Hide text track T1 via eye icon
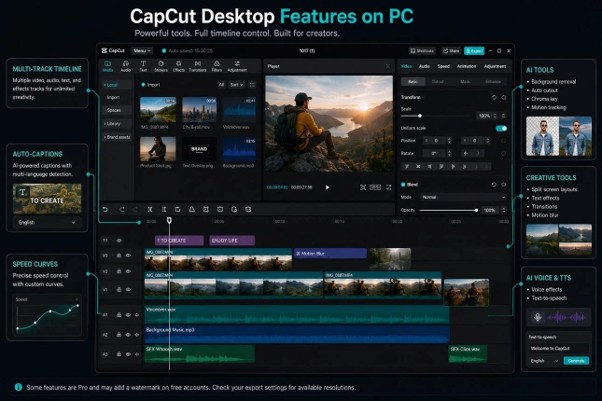 [119, 241]
